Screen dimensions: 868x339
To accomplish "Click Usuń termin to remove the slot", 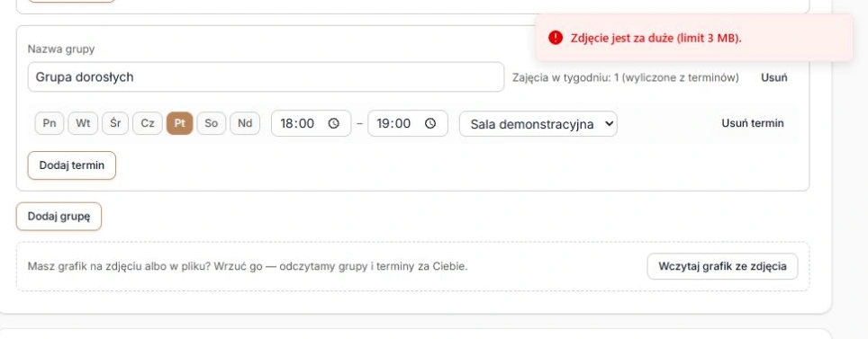I will 753,123.
